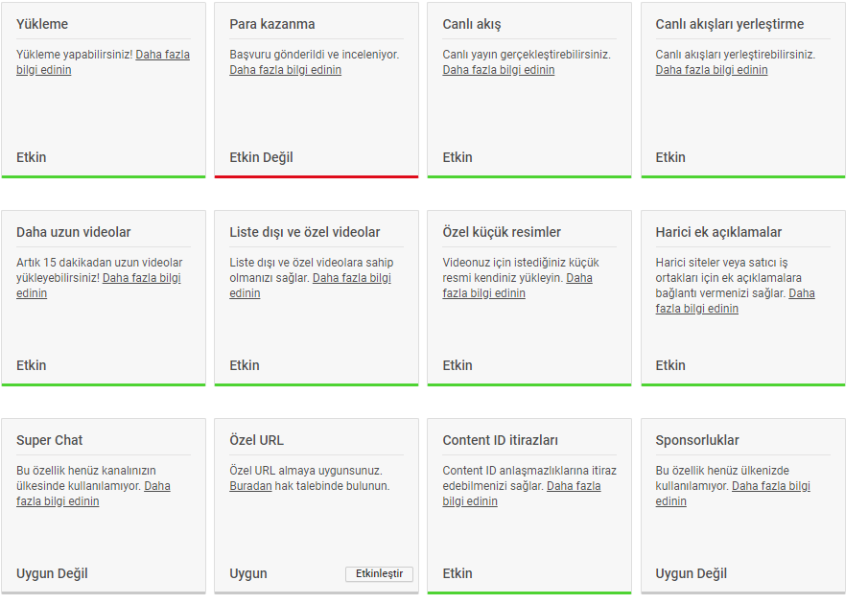Click the Etkinleştir button for Özel URL
The image size is (868, 604).
click(x=379, y=573)
